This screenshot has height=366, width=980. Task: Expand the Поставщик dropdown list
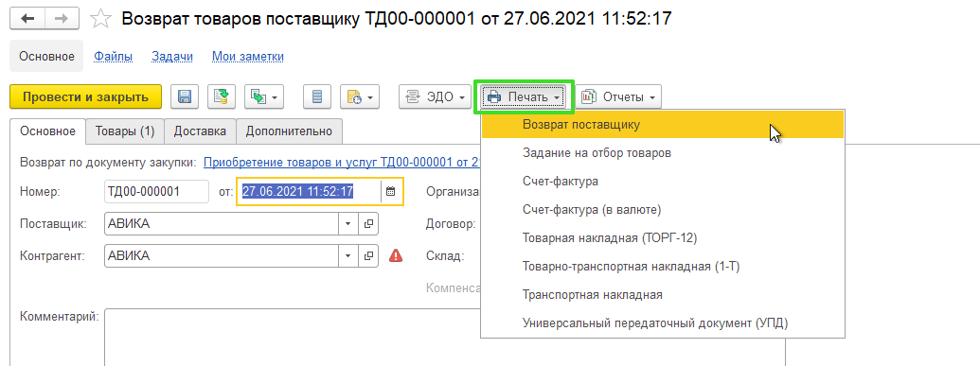348,223
